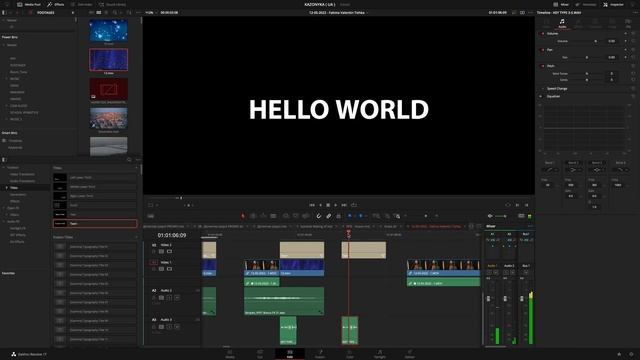This screenshot has height=360, width=640.
Task: Open the viewer zoom percentage dropdown
Action: [x=150, y=13]
